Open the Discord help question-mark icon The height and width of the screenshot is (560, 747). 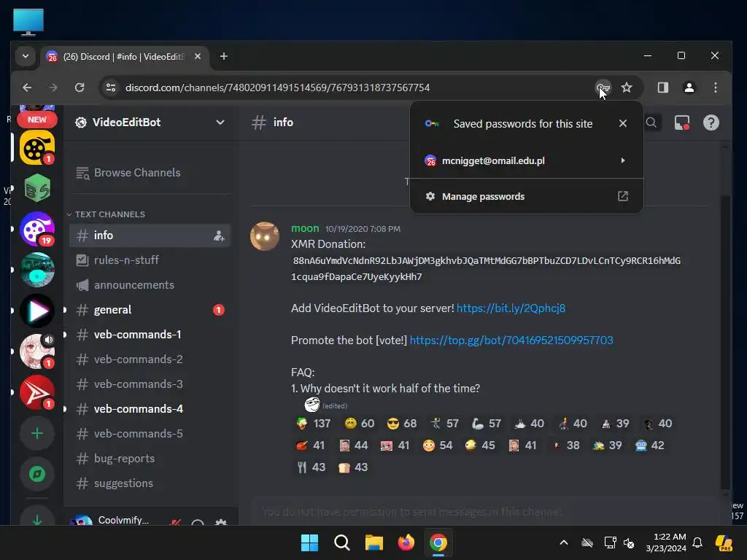(x=711, y=122)
